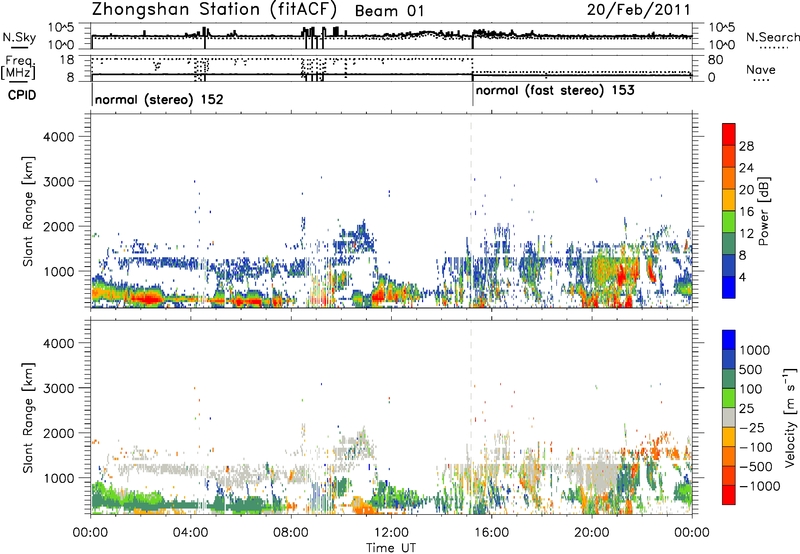
Task: Click the 3000 tick in the velocity panel
Action: (58, 388)
